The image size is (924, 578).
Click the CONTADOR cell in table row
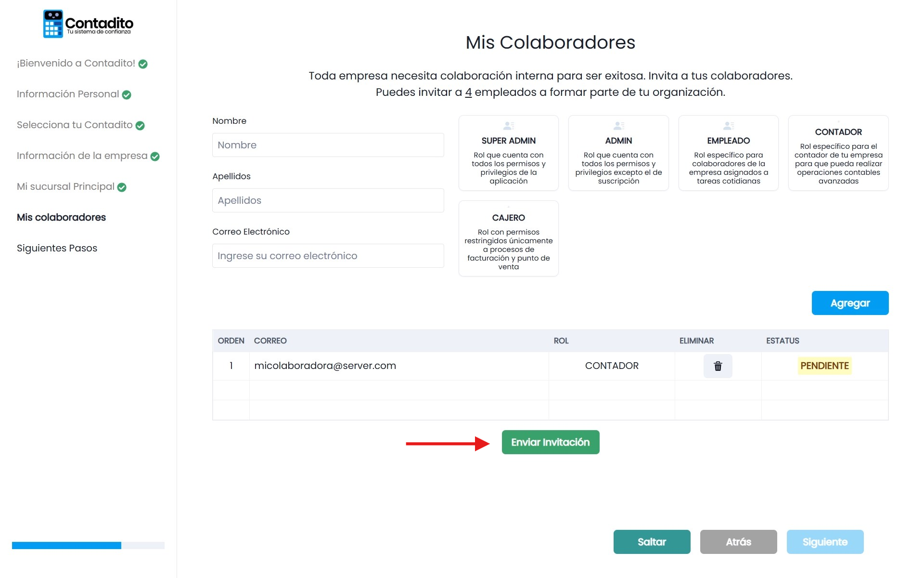612,366
